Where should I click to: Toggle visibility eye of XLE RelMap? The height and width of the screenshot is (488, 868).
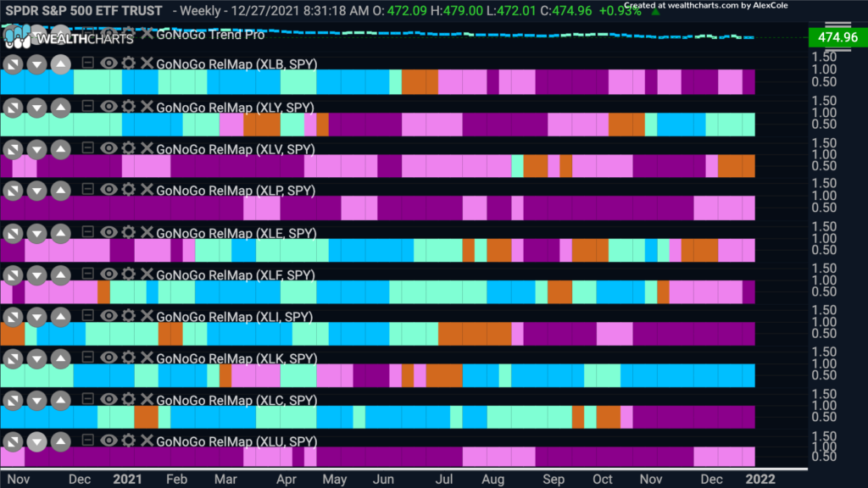[108, 232]
